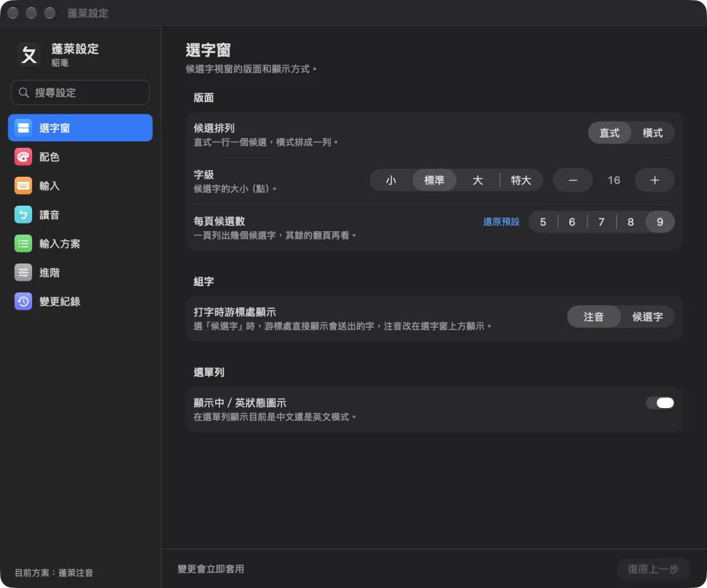The height and width of the screenshot is (588, 707).
Task: Click the 打字時游標處顯示 label
Action: pos(235,312)
